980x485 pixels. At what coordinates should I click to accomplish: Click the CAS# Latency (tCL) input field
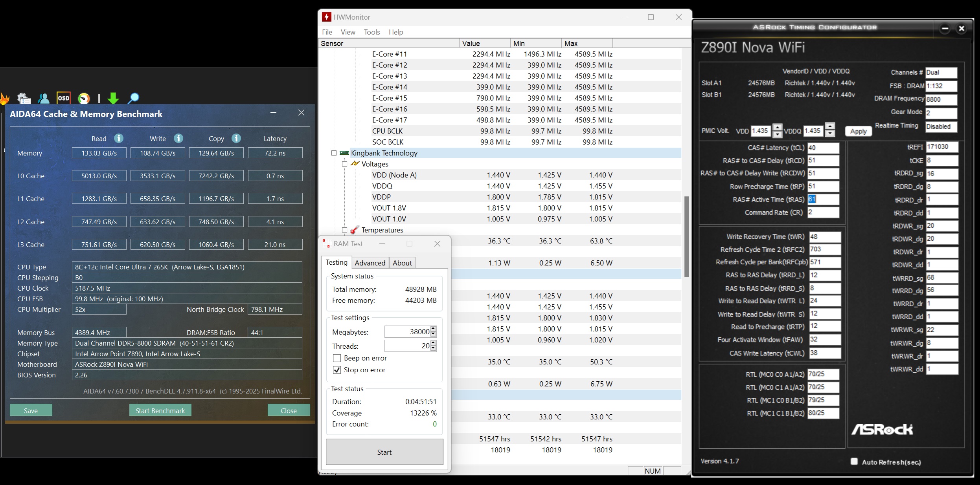(x=823, y=148)
